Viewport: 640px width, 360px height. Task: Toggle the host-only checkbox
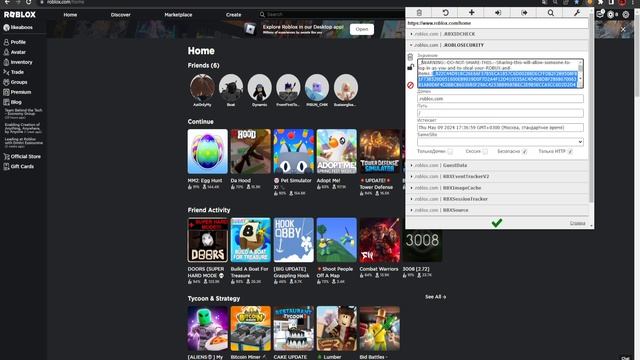pos(450,151)
